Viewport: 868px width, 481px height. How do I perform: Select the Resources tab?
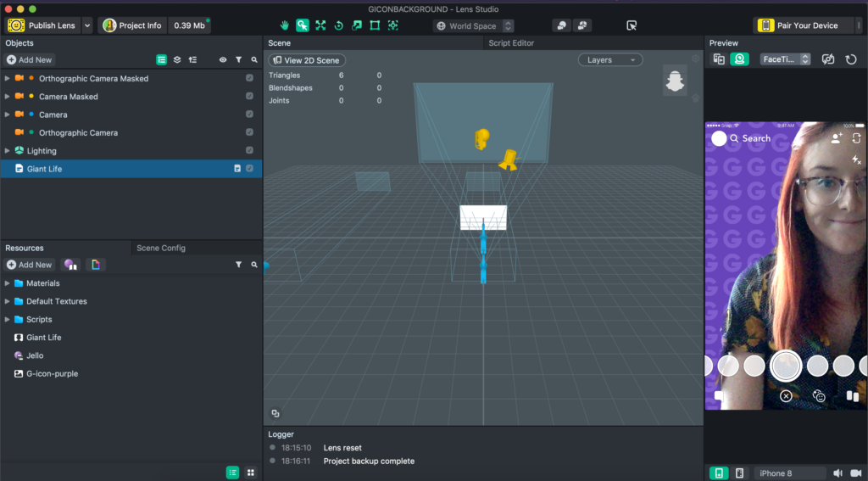(25, 248)
